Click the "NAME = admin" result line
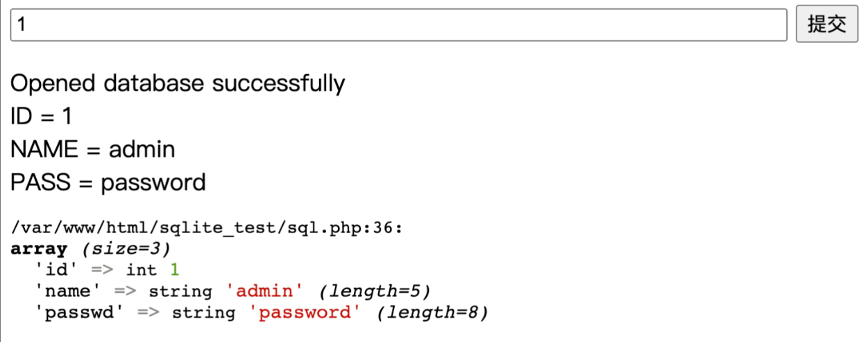 point(93,149)
